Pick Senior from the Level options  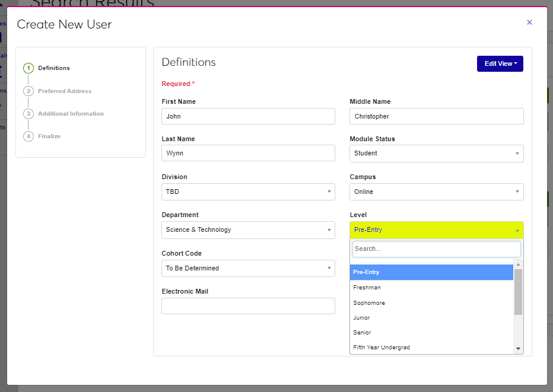pyautogui.click(x=431, y=333)
